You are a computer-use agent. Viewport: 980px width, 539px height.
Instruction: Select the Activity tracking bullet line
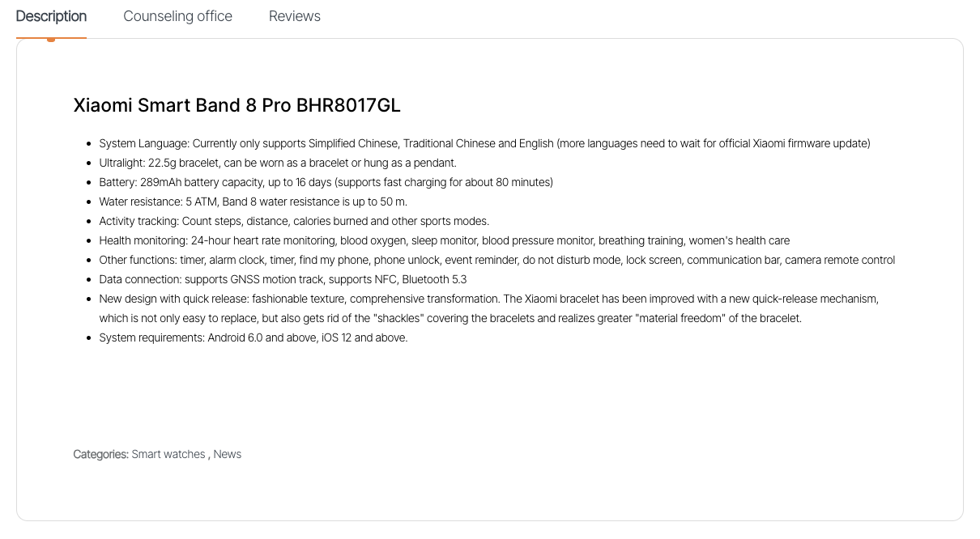coord(294,221)
